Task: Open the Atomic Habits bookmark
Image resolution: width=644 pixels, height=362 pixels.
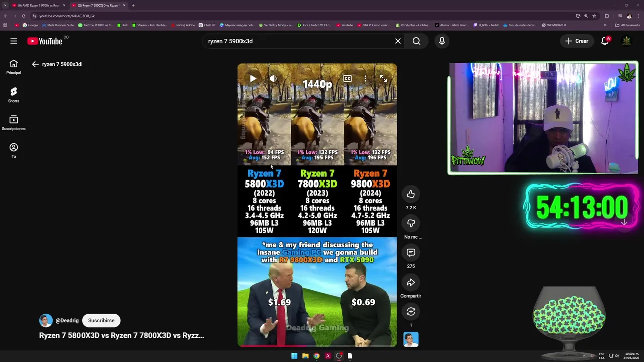Action: [451, 25]
